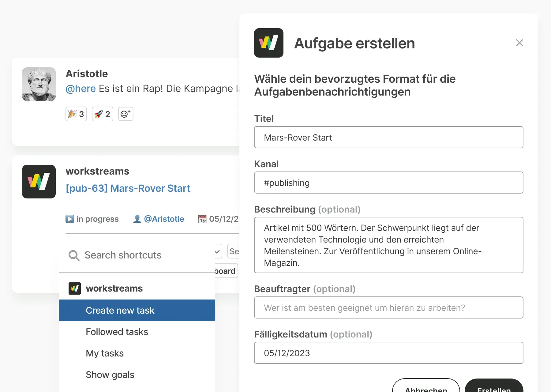551x392 pixels.
Task: Click the magnifier icon in shortcut search
Action: point(74,255)
